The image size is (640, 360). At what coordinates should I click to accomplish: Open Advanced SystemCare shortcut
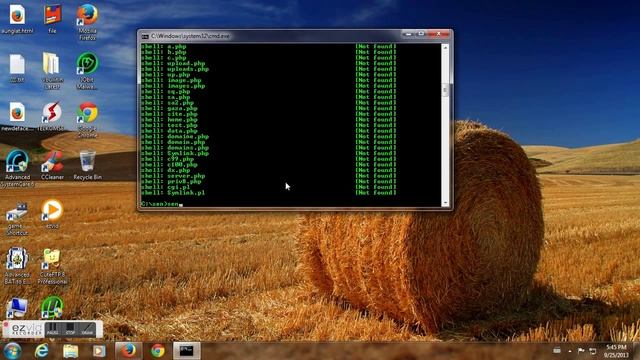point(18,168)
